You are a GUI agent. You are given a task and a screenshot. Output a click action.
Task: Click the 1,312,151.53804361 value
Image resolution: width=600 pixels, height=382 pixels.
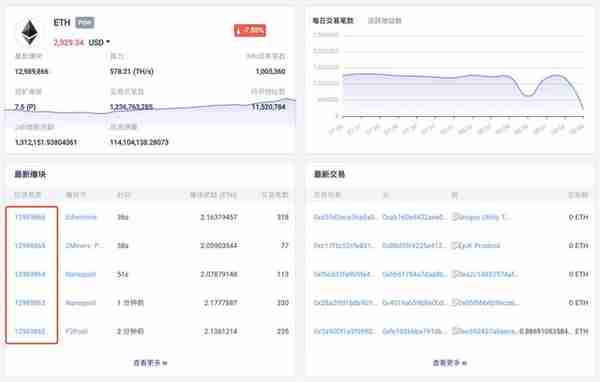point(46,142)
